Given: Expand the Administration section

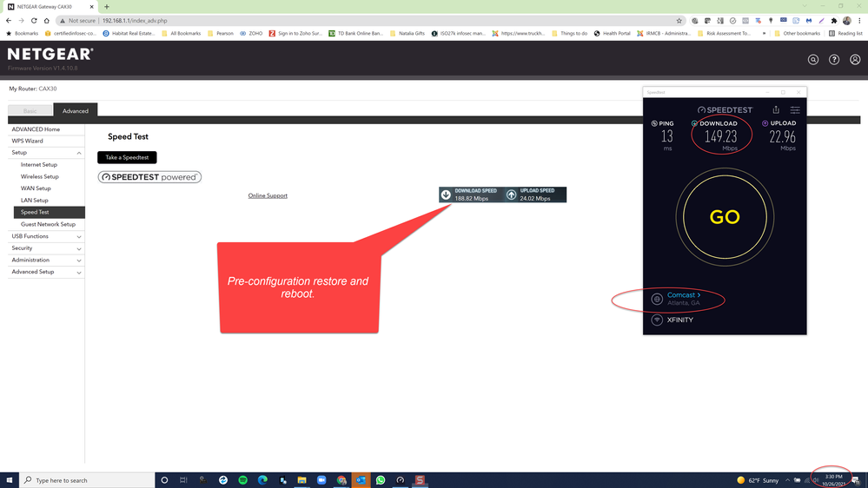Looking at the screenshot, I should click(x=78, y=260).
